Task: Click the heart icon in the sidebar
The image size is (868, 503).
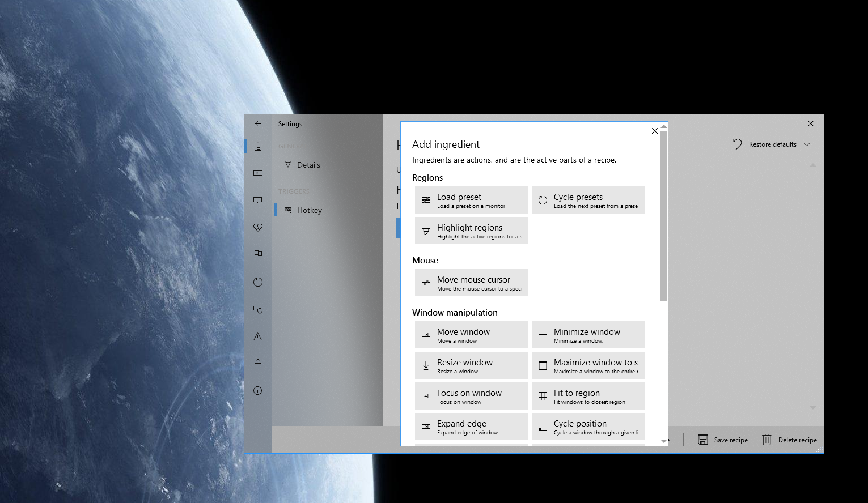Action: coord(258,227)
